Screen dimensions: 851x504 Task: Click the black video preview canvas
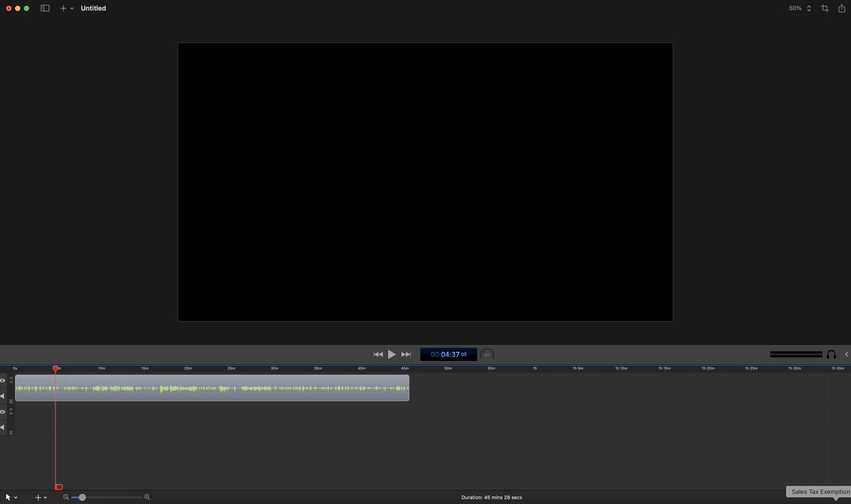click(x=425, y=181)
